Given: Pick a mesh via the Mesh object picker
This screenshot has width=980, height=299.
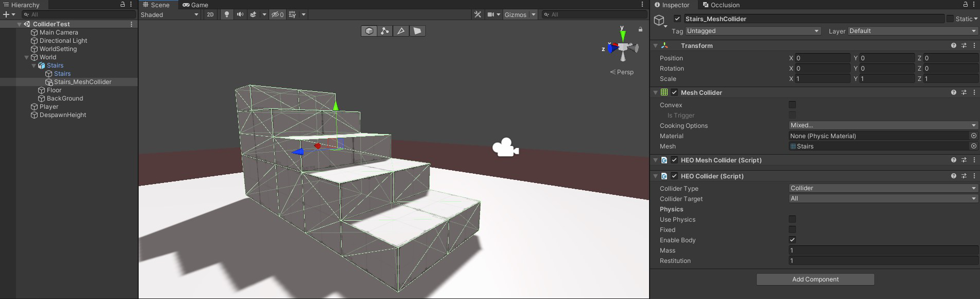Looking at the screenshot, I should [974, 146].
